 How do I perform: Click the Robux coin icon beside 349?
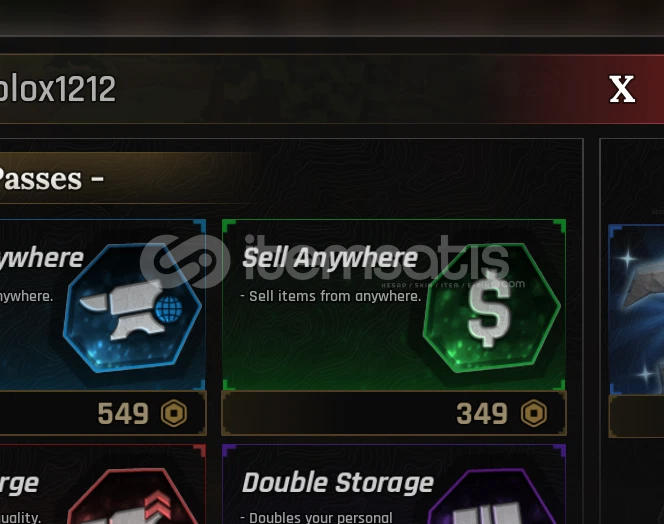tap(534, 413)
